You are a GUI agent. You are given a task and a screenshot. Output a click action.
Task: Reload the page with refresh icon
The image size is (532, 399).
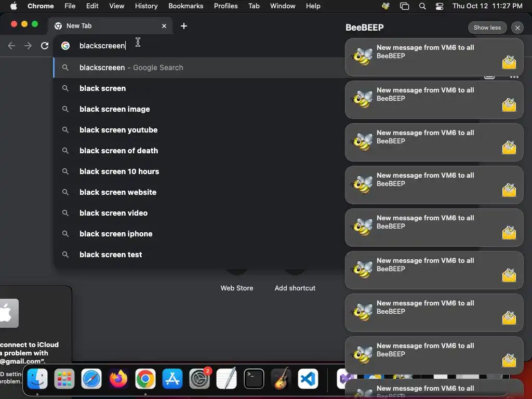click(x=45, y=46)
